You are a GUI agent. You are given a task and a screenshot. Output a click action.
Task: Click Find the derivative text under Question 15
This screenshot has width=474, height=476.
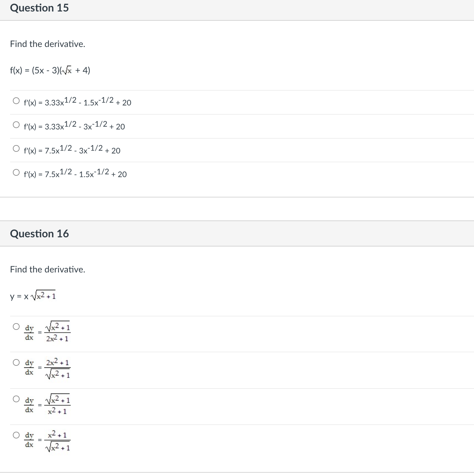[47, 44]
